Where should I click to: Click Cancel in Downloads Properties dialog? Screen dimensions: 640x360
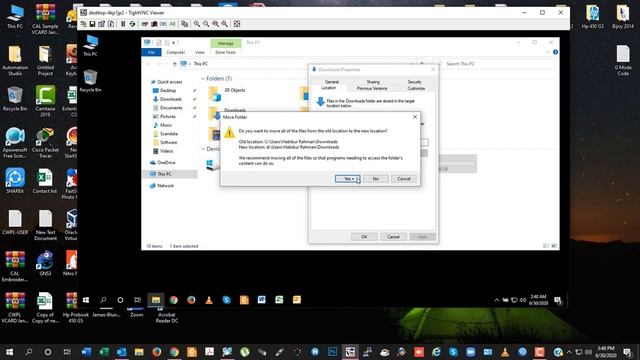[x=393, y=237]
